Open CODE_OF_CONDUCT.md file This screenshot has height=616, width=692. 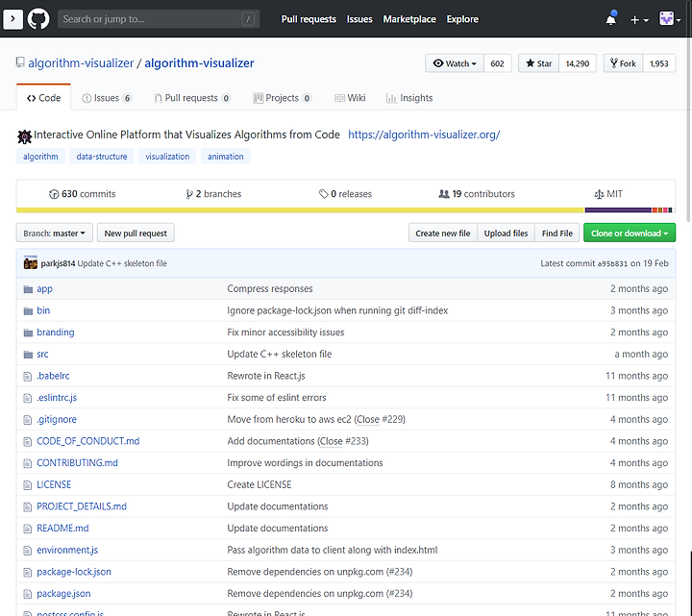point(87,441)
